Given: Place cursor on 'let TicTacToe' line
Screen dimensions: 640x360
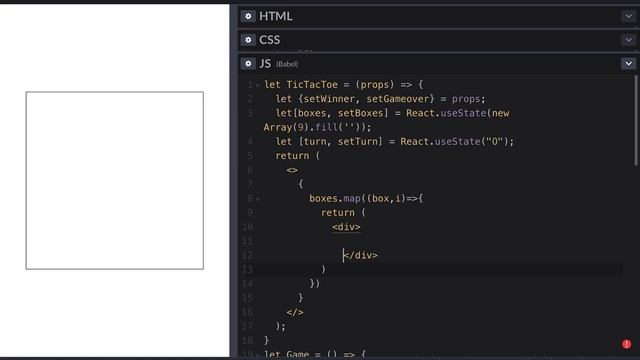Looking at the screenshot, I should pos(343,84).
